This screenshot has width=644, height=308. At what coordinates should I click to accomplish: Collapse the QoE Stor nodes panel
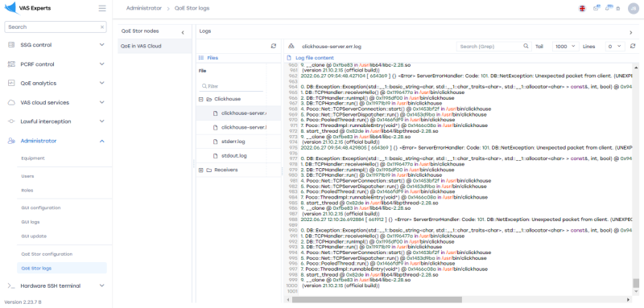[183, 32]
